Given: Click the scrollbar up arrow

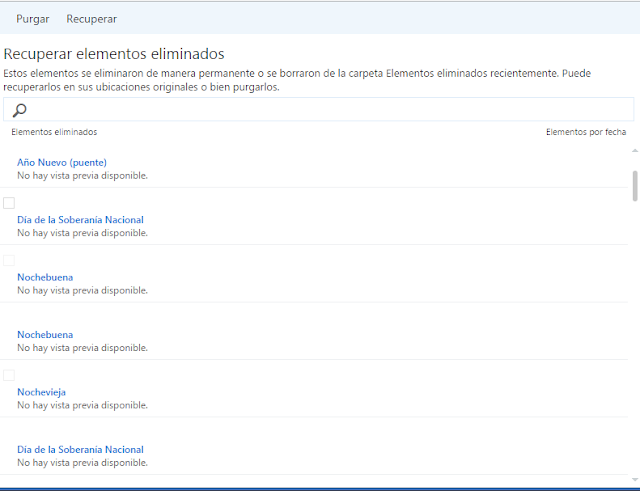Looking at the screenshot, I should click(635, 151).
